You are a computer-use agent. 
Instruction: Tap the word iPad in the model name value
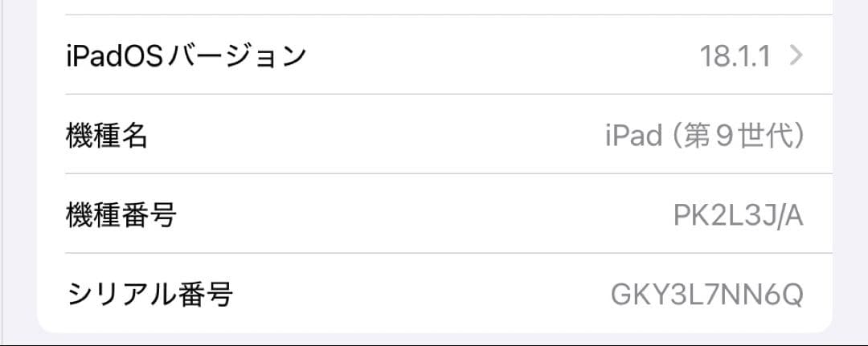click(x=634, y=135)
